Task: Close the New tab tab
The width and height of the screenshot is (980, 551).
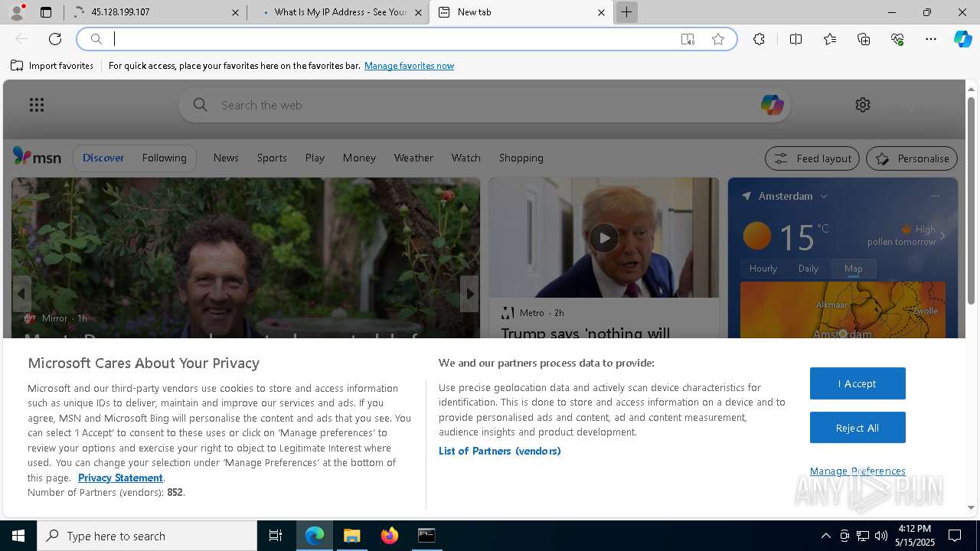Action: [x=601, y=12]
